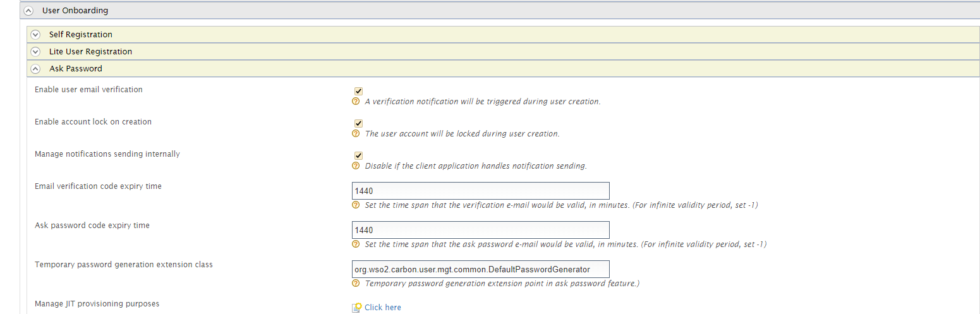Collapse the User Onboarding section arrow
This screenshot has width=980, height=314.
tap(28, 11)
